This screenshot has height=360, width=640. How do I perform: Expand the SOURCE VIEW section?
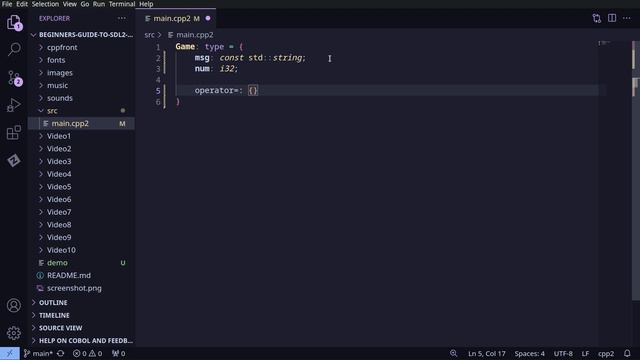[82, 328]
